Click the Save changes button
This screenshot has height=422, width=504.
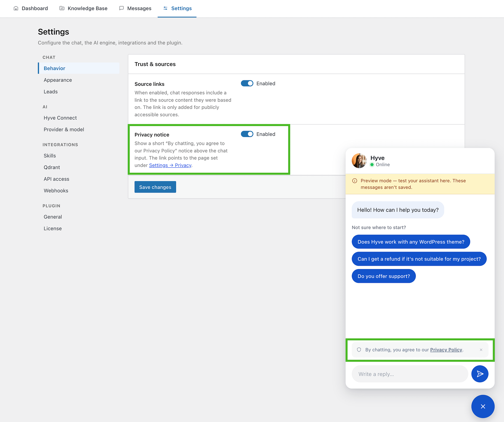155,187
